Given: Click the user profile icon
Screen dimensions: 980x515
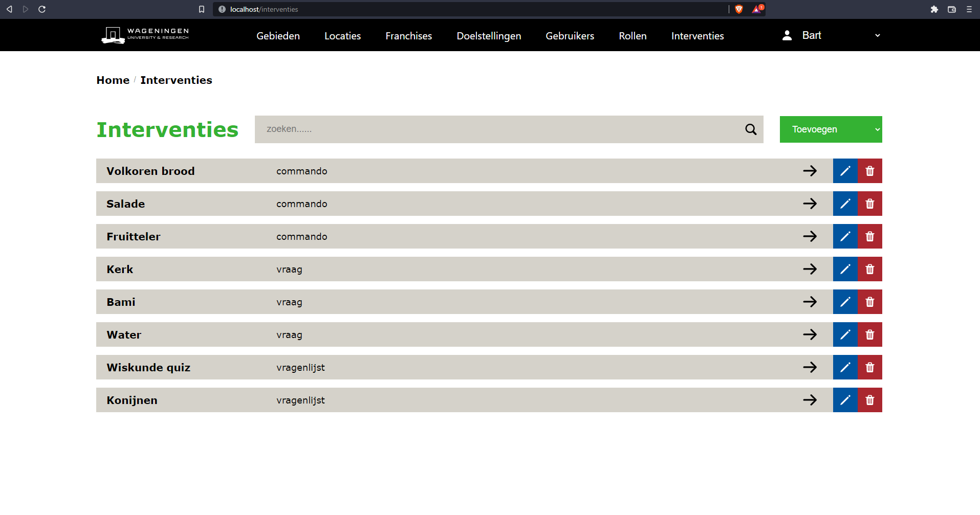Looking at the screenshot, I should (787, 35).
